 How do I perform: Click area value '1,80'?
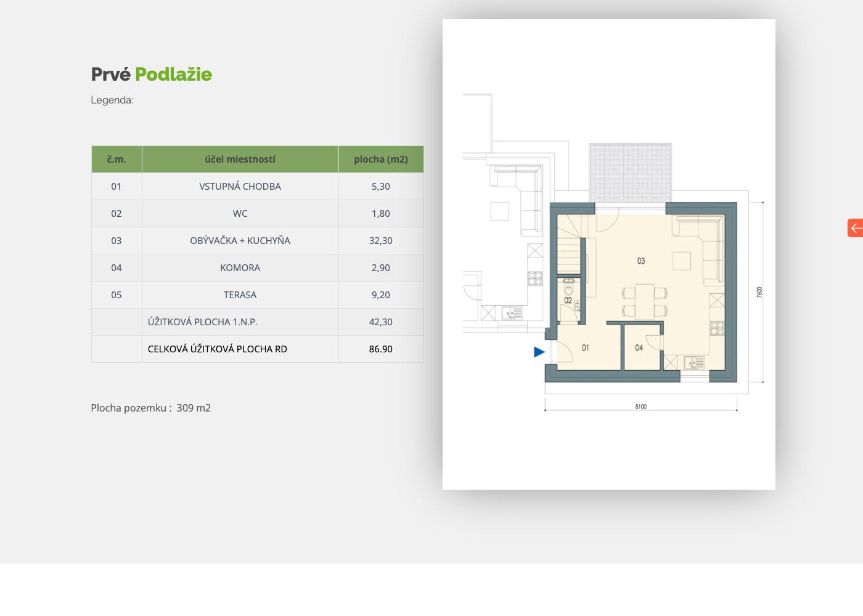pyautogui.click(x=381, y=213)
